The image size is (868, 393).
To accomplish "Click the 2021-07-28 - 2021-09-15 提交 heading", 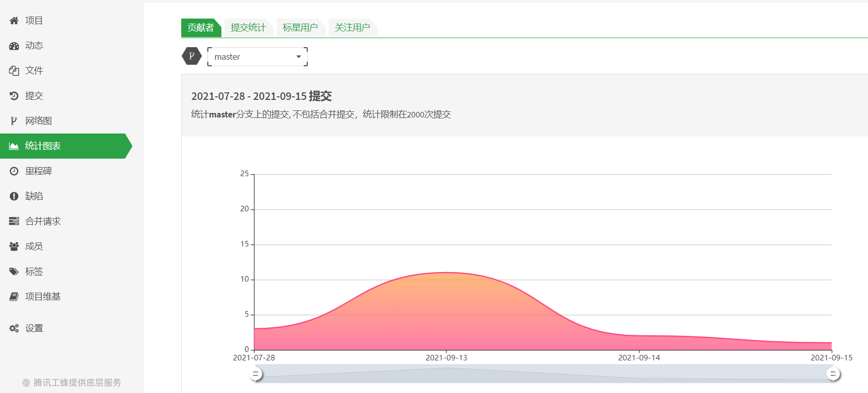I will [x=262, y=96].
